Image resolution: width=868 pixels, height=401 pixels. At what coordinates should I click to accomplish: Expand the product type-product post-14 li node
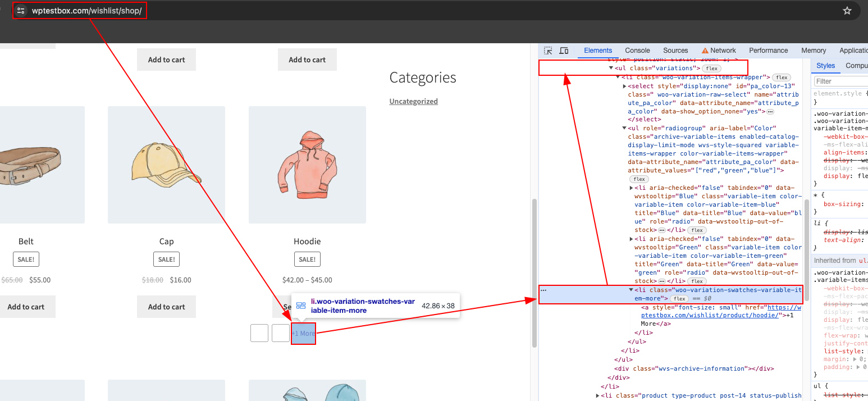pyautogui.click(x=597, y=395)
